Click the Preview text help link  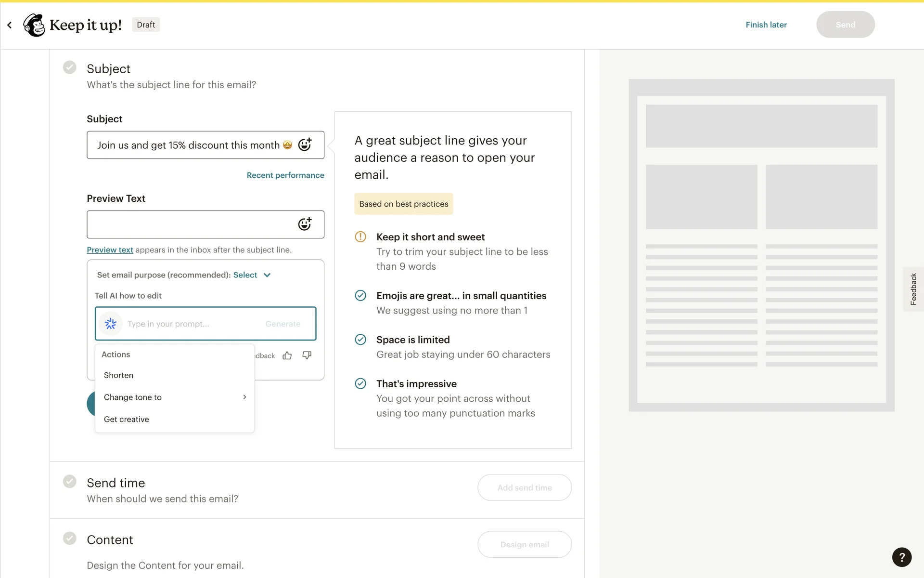pos(110,250)
